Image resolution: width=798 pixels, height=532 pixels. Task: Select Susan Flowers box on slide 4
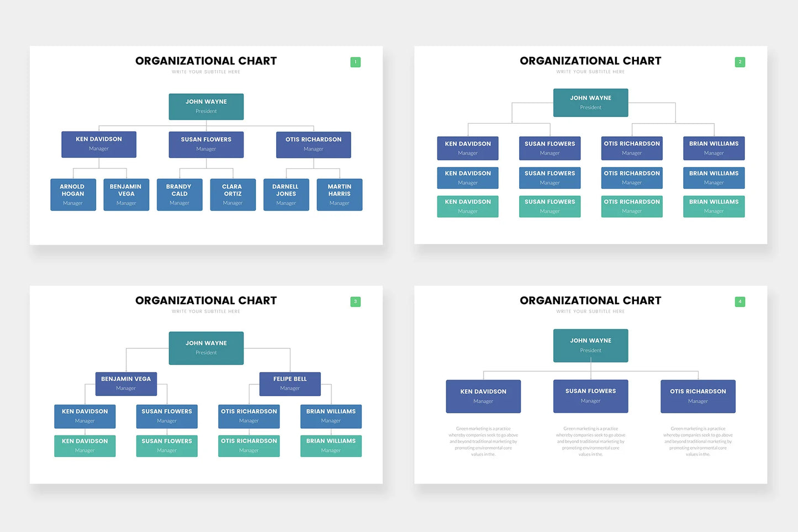[590, 396]
